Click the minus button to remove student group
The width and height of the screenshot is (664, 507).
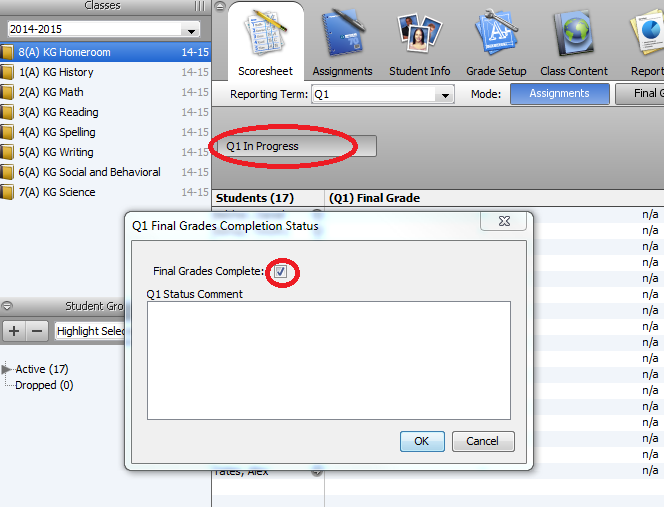37,330
